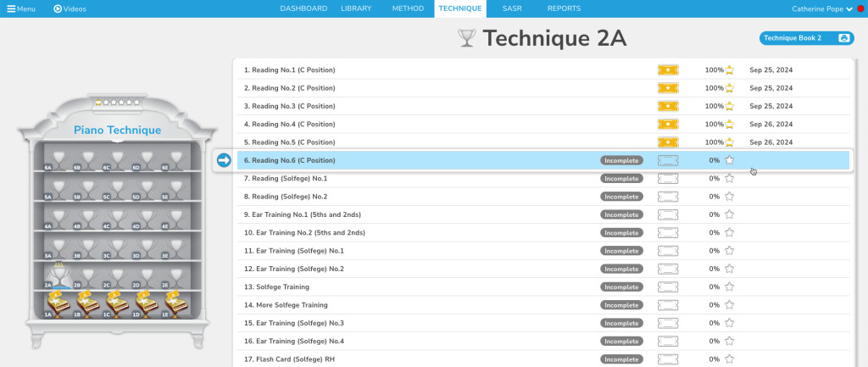This screenshot has height=367, width=868.
Task: Click the Technique Book 2 print button
Action: click(843, 38)
